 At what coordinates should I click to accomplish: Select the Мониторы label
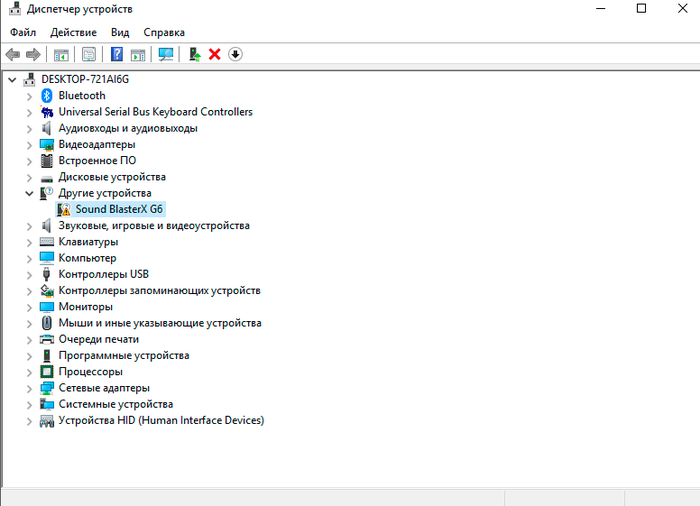click(x=86, y=307)
